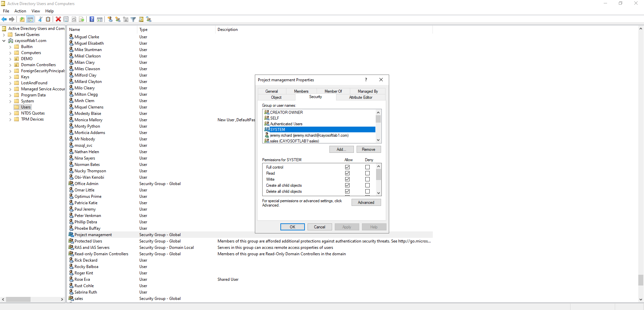Image resolution: width=644 pixels, height=310 pixels.
Task: Click the Back arrow in toolbar
Action: (x=4, y=19)
